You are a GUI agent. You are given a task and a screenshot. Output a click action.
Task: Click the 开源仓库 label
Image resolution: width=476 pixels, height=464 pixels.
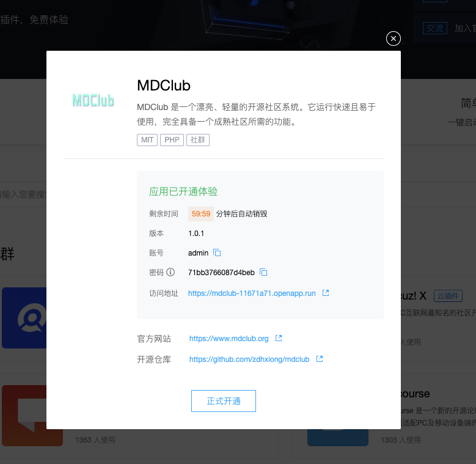click(x=154, y=359)
